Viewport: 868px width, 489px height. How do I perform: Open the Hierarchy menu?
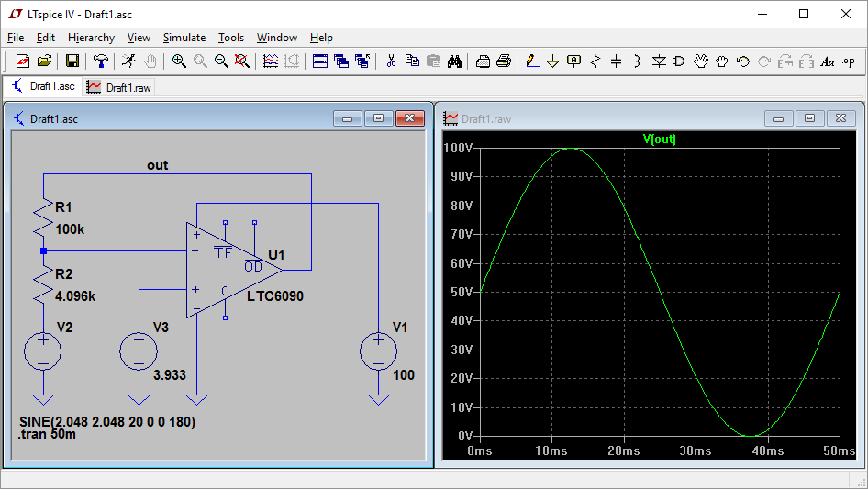tap(92, 38)
